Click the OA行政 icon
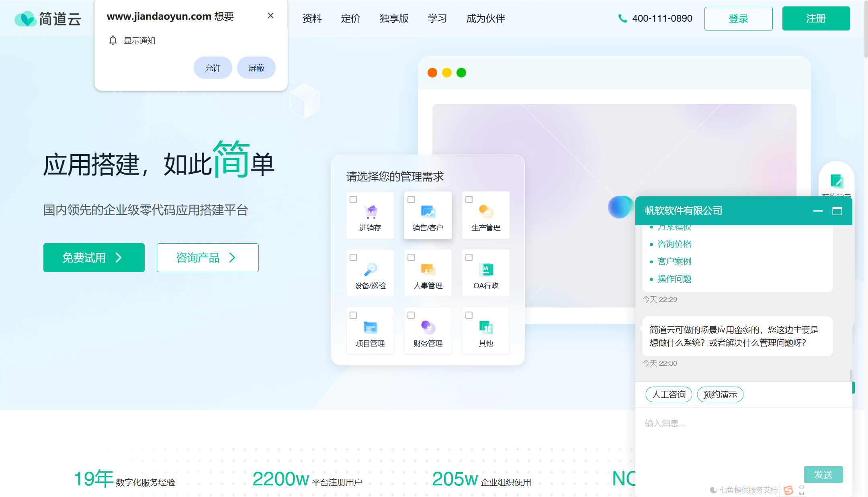Image resolution: width=868 pixels, height=497 pixels. (486, 269)
